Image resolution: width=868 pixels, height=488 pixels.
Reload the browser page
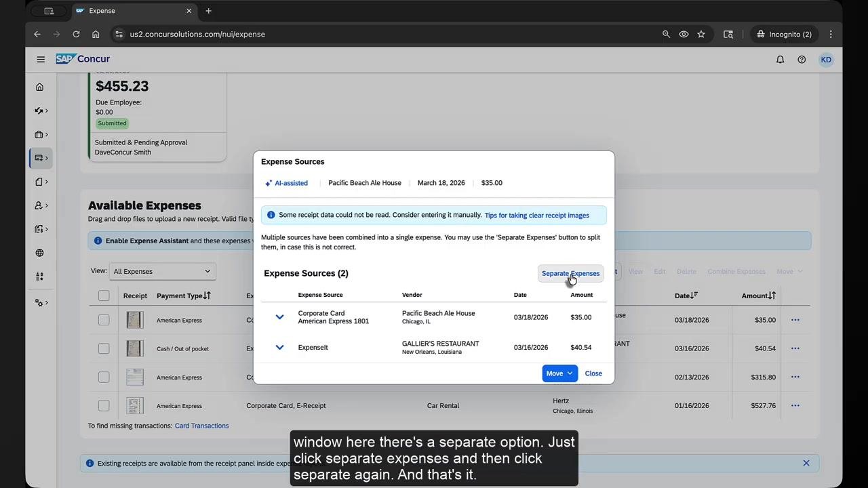click(x=76, y=34)
